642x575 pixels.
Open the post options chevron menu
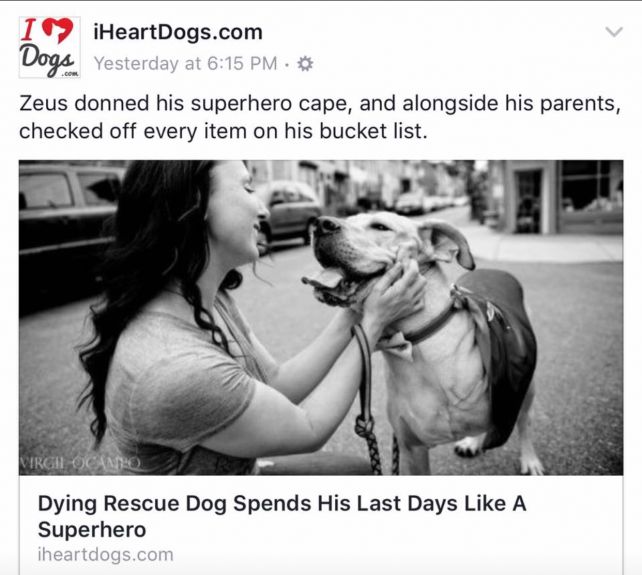(x=614, y=32)
